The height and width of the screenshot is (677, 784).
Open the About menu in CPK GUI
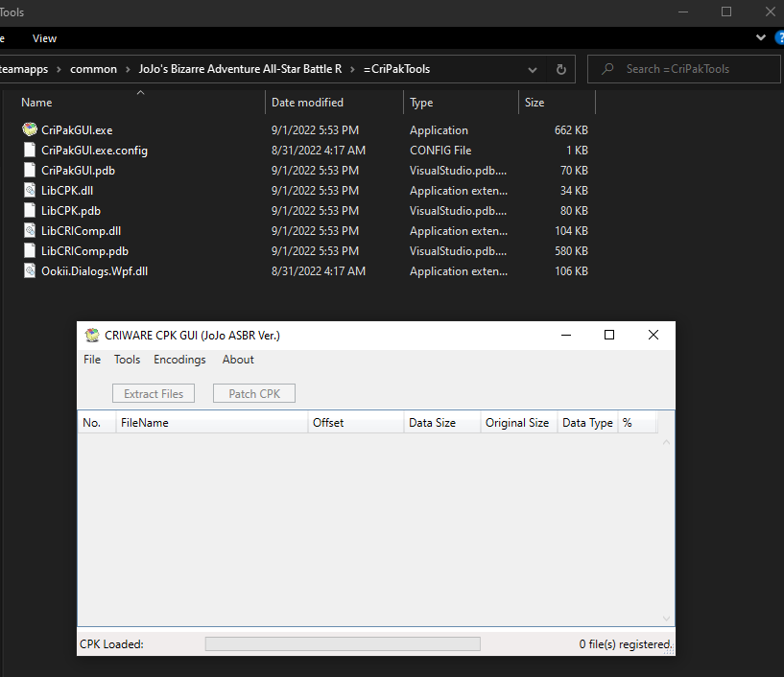tap(238, 360)
